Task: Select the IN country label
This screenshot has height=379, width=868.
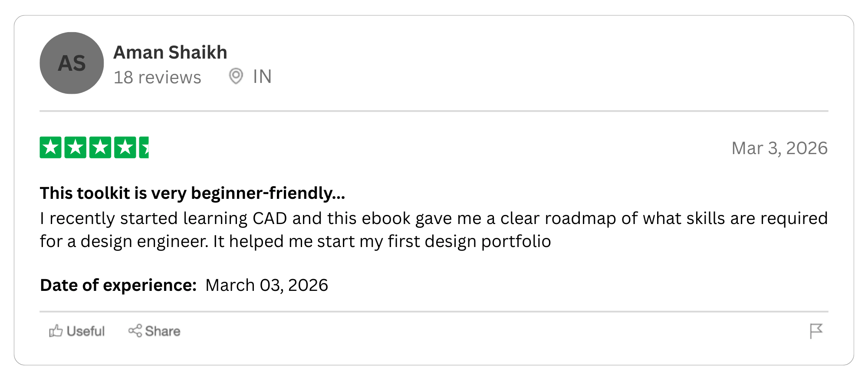Action: pyautogui.click(x=262, y=77)
